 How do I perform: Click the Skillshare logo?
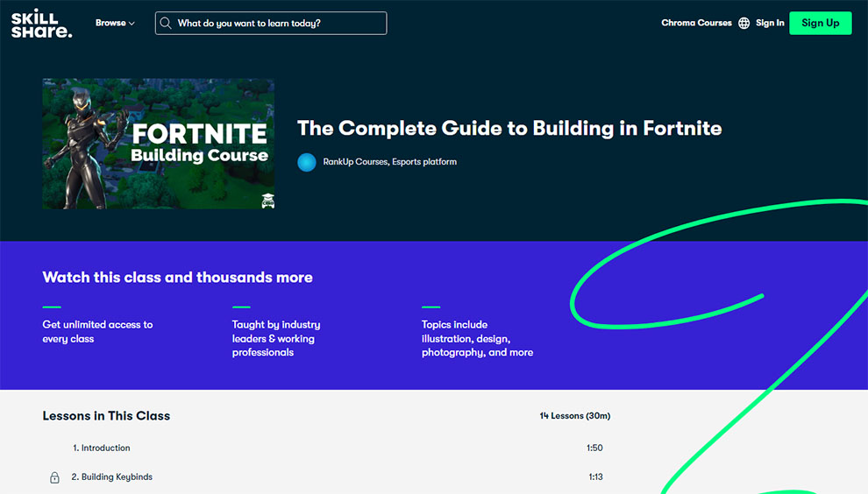pyautogui.click(x=41, y=24)
